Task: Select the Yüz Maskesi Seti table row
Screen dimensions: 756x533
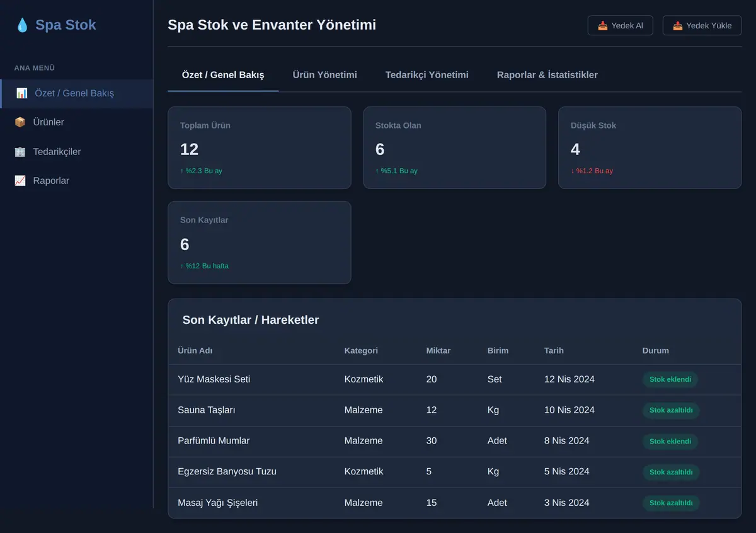Action: point(454,379)
